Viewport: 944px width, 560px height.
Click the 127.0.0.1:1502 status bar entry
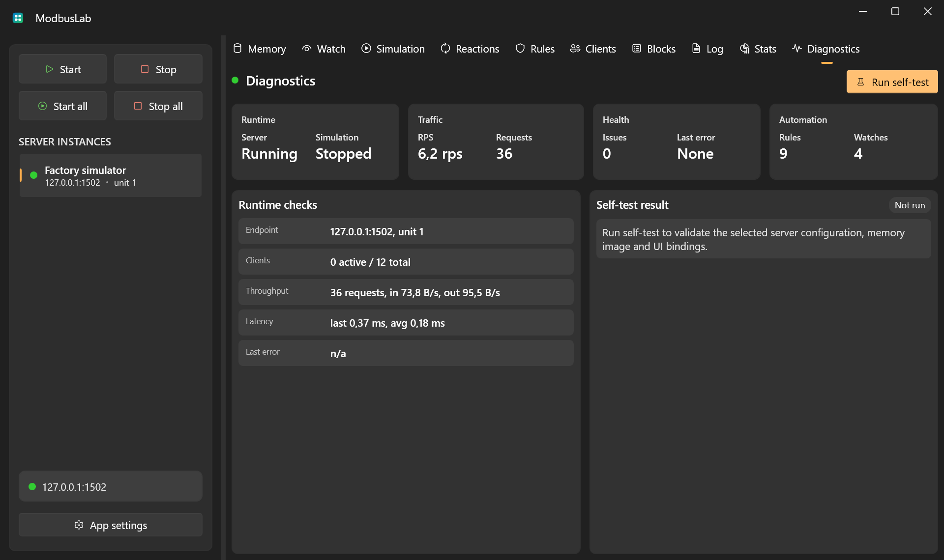[111, 487]
